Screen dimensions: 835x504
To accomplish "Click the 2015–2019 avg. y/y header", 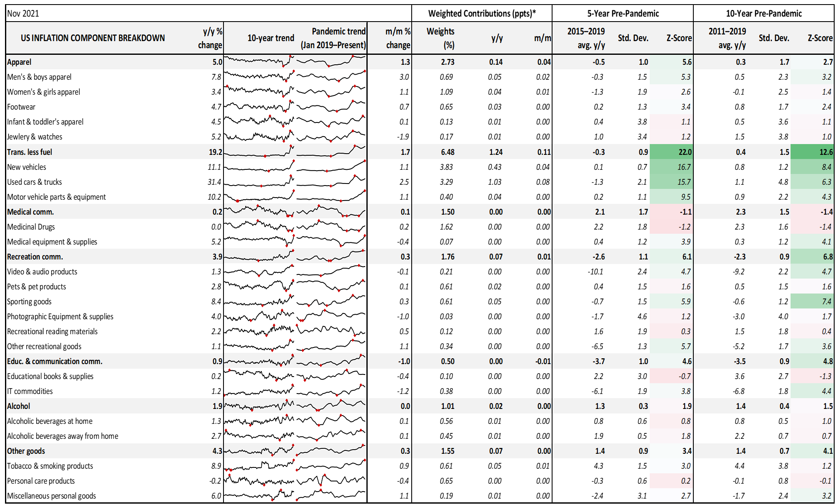I will pyautogui.click(x=586, y=38).
